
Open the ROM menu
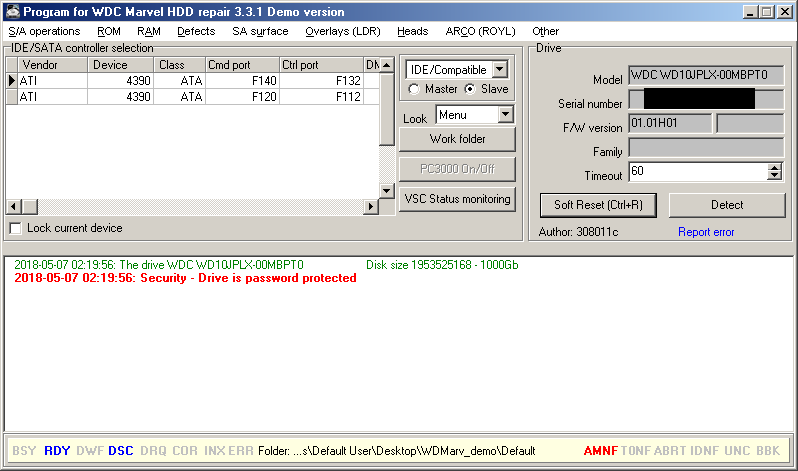click(x=109, y=32)
